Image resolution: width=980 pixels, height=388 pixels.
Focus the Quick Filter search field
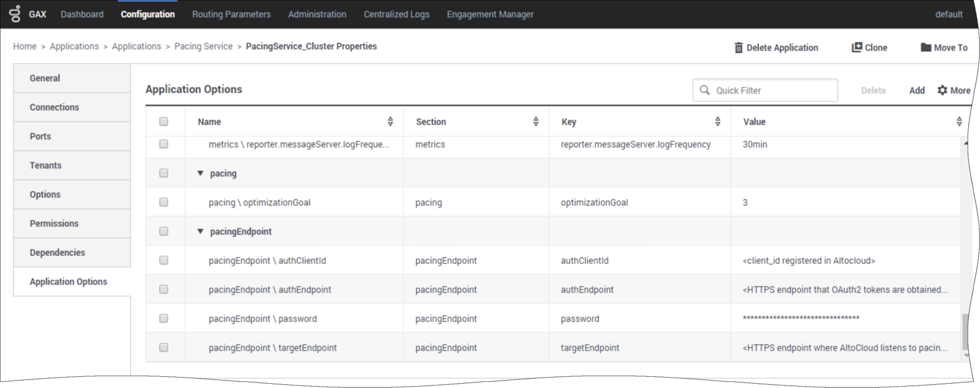pyautogui.click(x=772, y=91)
